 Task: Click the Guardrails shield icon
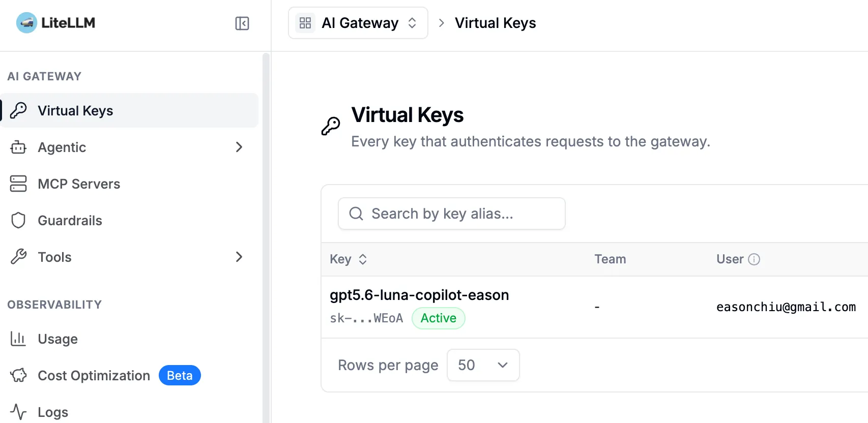[18, 220]
